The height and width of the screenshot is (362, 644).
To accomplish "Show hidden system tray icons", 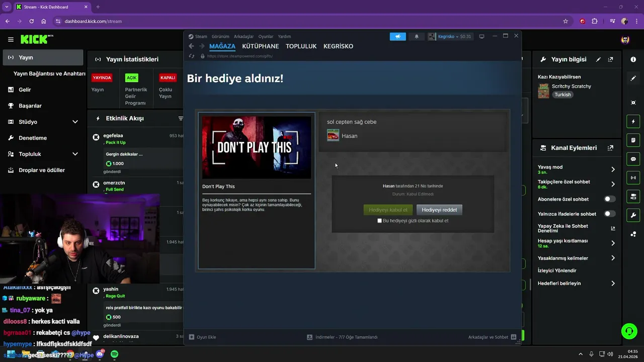I will point(580,354).
